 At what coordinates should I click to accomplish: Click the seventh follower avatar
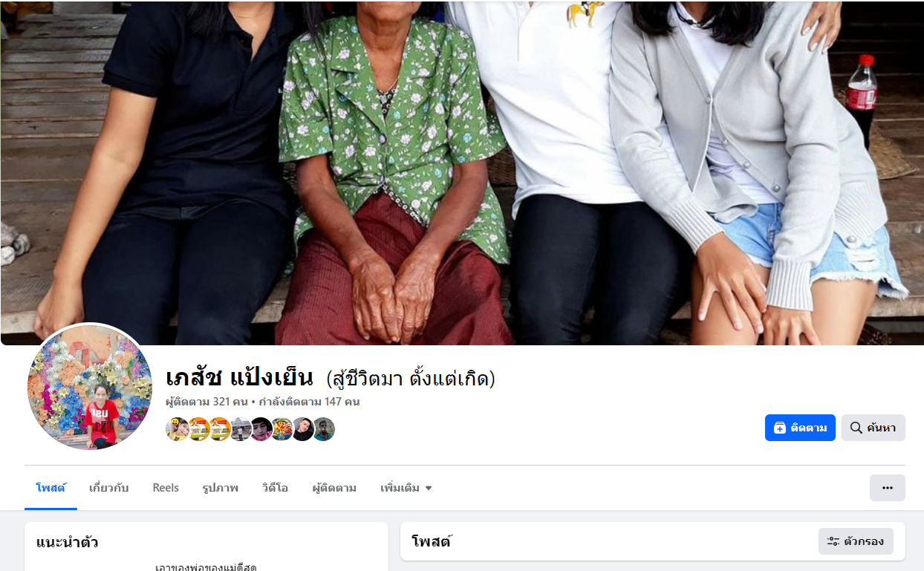click(x=302, y=429)
